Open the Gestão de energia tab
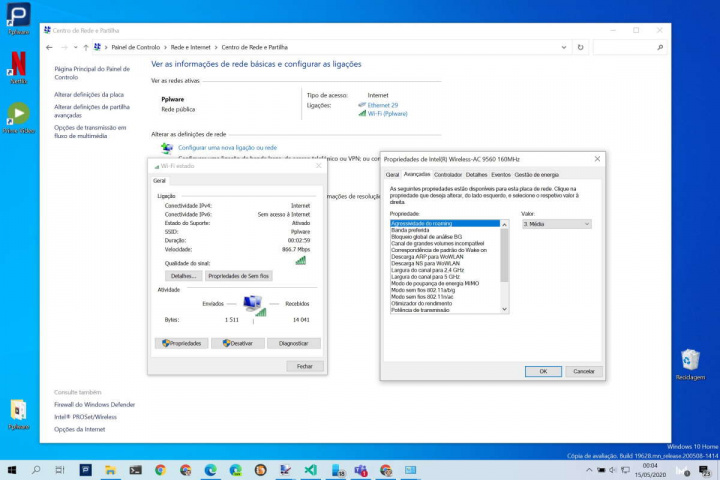 click(537, 174)
